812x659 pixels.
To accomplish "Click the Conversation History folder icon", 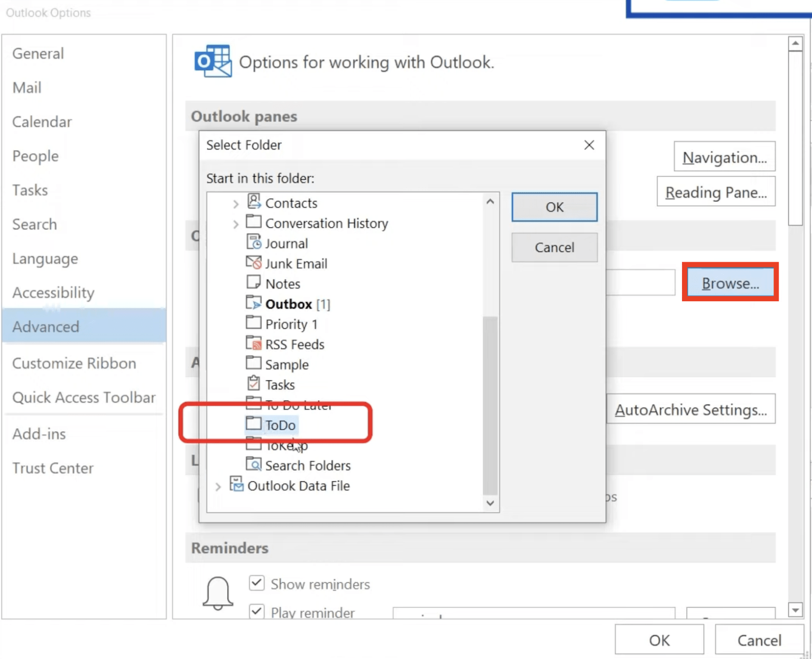I will (254, 221).
